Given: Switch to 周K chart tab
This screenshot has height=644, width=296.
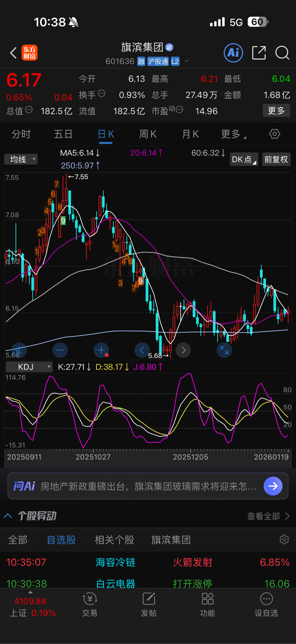Looking at the screenshot, I should tap(148, 134).
